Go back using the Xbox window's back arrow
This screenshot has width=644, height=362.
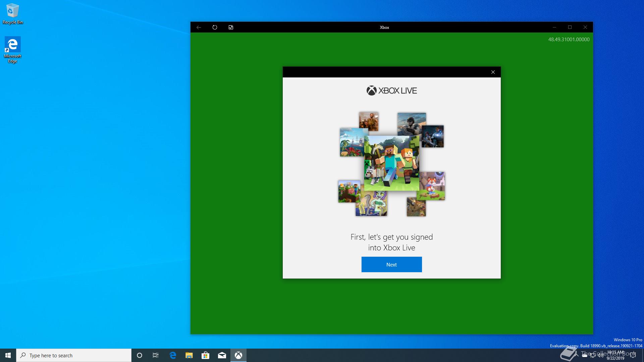click(x=199, y=27)
